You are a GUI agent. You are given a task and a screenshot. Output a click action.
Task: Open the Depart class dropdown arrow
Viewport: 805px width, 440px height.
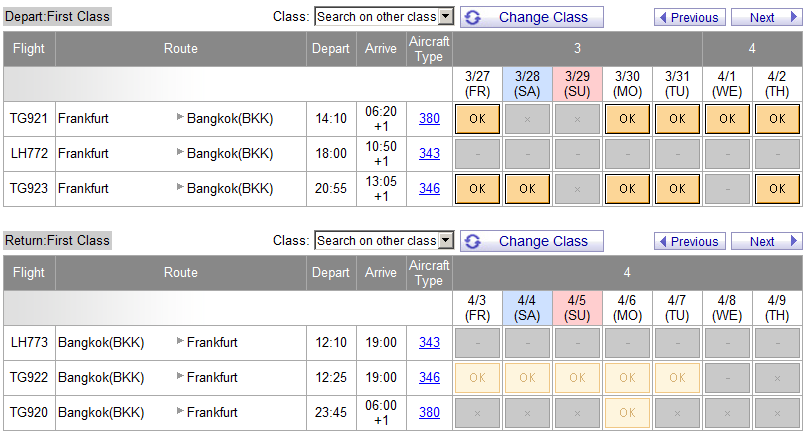pyautogui.click(x=446, y=16)
